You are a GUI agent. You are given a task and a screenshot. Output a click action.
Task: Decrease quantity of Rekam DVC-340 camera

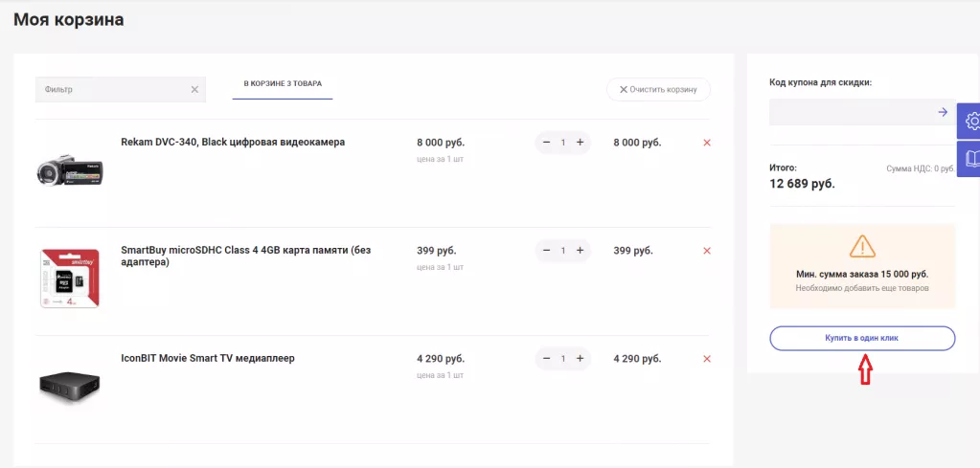pos(547,143)
